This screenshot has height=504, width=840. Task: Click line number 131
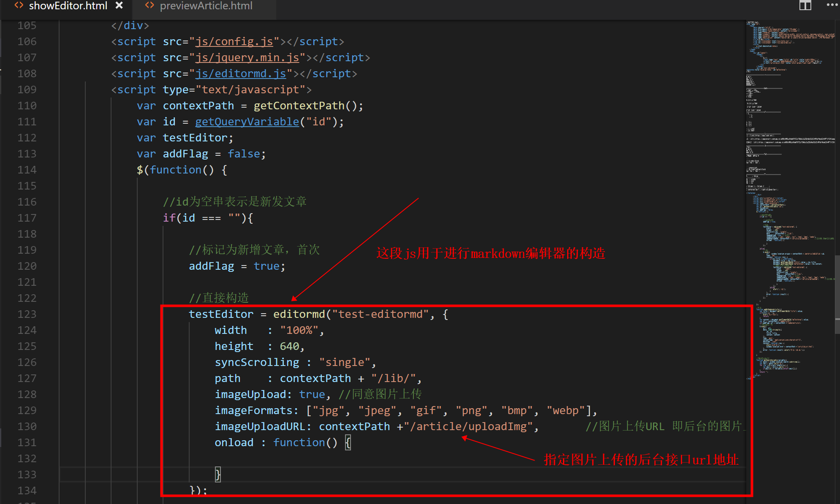[x=27, y=442]
